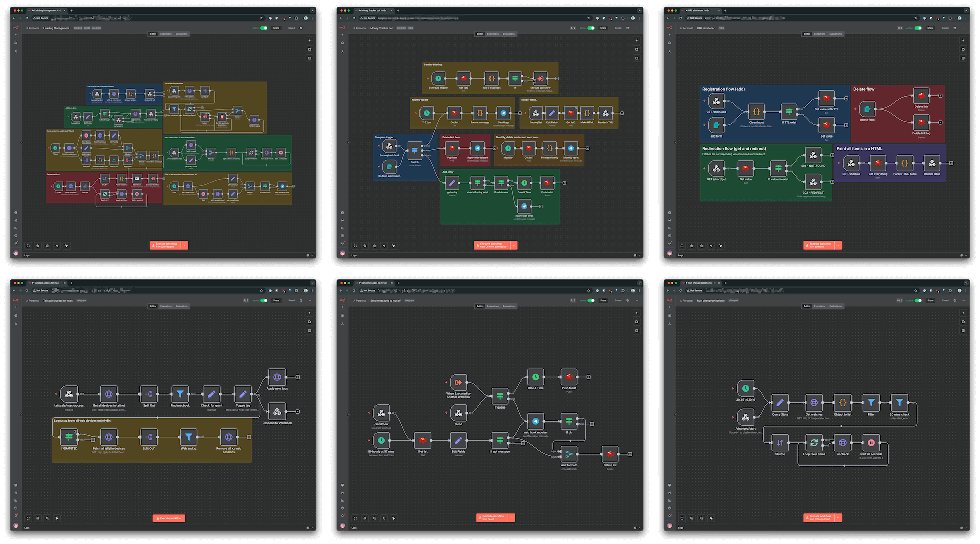Disable Active switch in Send messages to myself
This screenshot has height=544, width=980.
click(591, 301)
